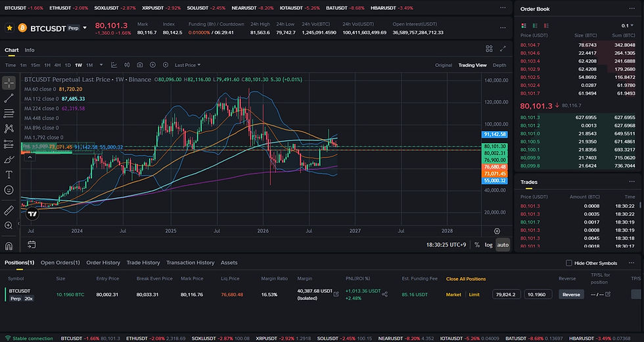Open the Fibonacci retracement lines tool
The height and width of the screenshot is (342, 644).
tap(9, 113)
